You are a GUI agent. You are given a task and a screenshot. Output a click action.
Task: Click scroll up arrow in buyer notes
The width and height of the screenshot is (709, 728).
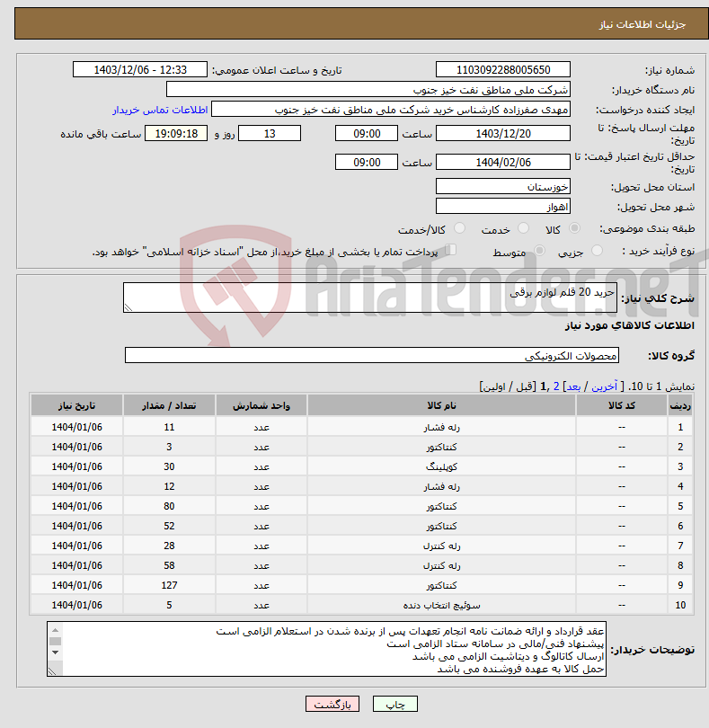click(x=55, y=629)
